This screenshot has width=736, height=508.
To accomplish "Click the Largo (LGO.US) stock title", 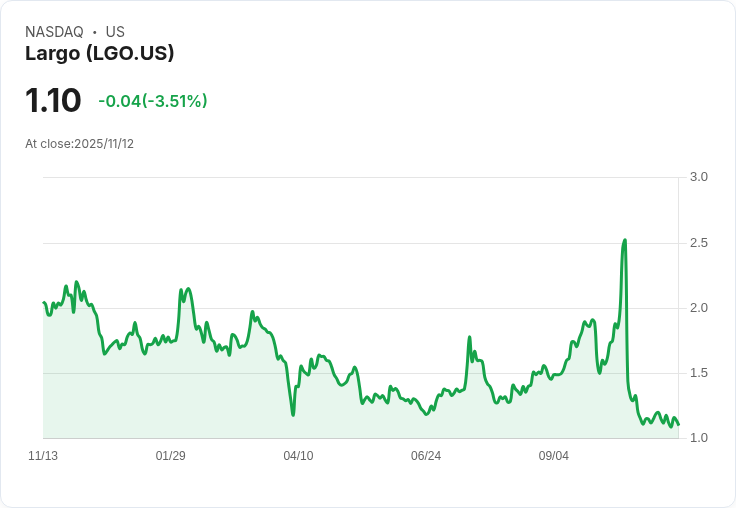I will [100, 54].
